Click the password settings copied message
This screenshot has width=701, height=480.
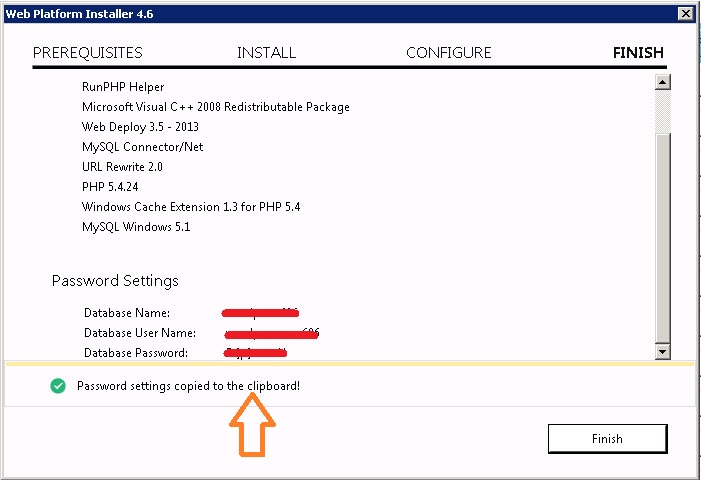tap(188, 386)
